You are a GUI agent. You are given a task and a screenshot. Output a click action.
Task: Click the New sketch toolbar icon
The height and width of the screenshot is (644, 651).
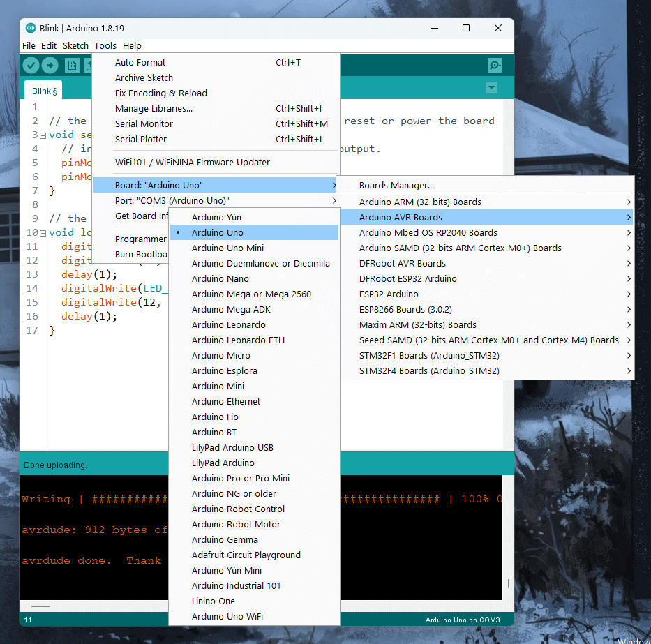click(x=73, y=65)
